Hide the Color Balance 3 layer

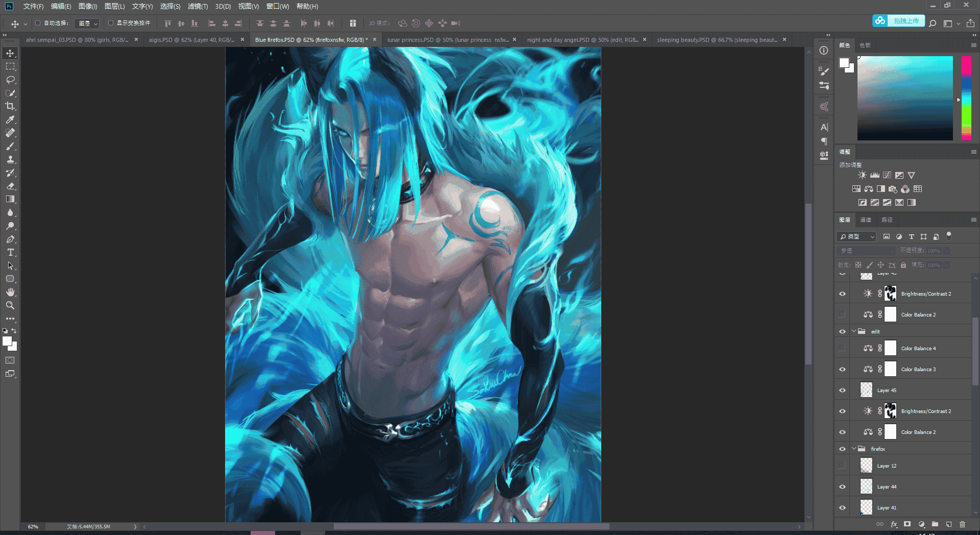click(842, 370)
